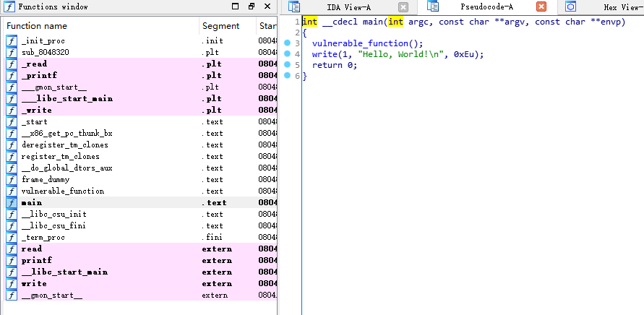
Task: Click the function icon beside _read
Action: click(11, 64)
